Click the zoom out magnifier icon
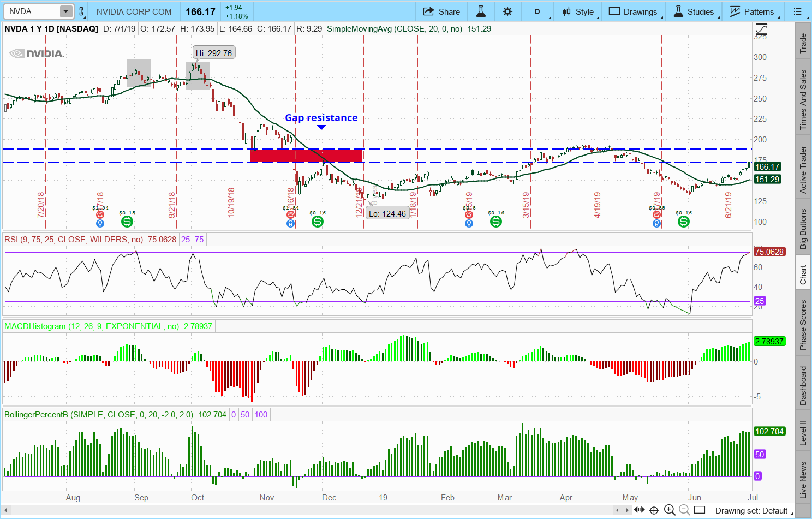 [x=684, y=510]
